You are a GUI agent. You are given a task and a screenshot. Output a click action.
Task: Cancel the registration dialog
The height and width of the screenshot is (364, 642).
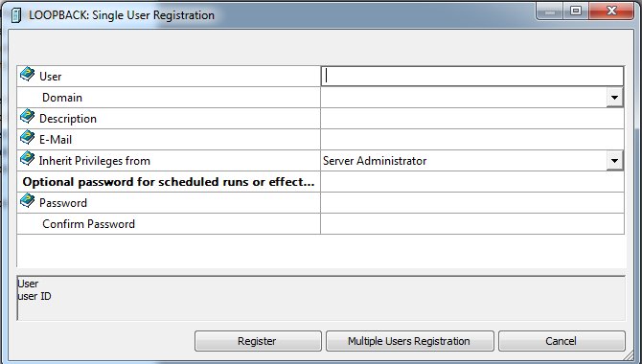point(562,341)
